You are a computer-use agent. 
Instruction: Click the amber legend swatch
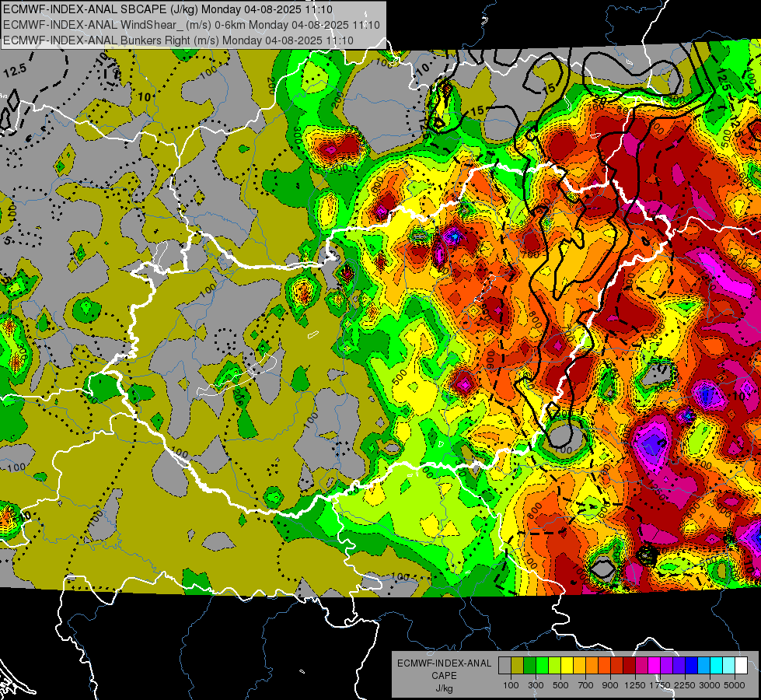point(579,665)
